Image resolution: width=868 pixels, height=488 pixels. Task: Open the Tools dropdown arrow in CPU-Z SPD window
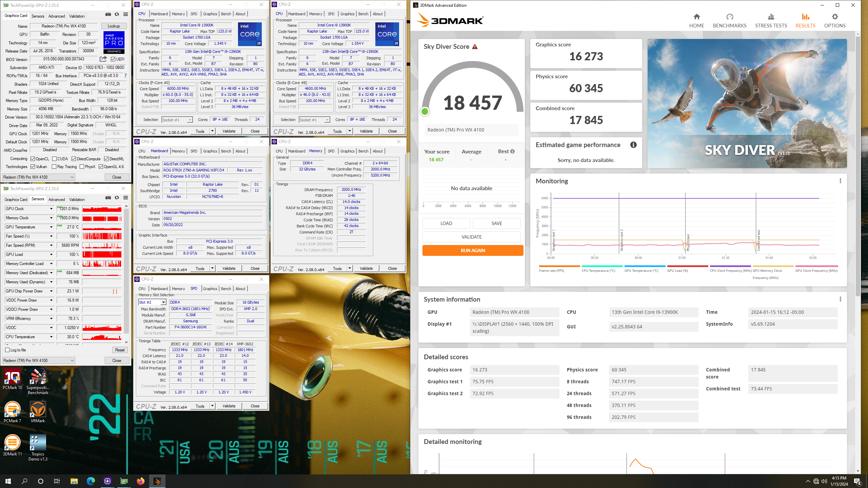(212, 406)
